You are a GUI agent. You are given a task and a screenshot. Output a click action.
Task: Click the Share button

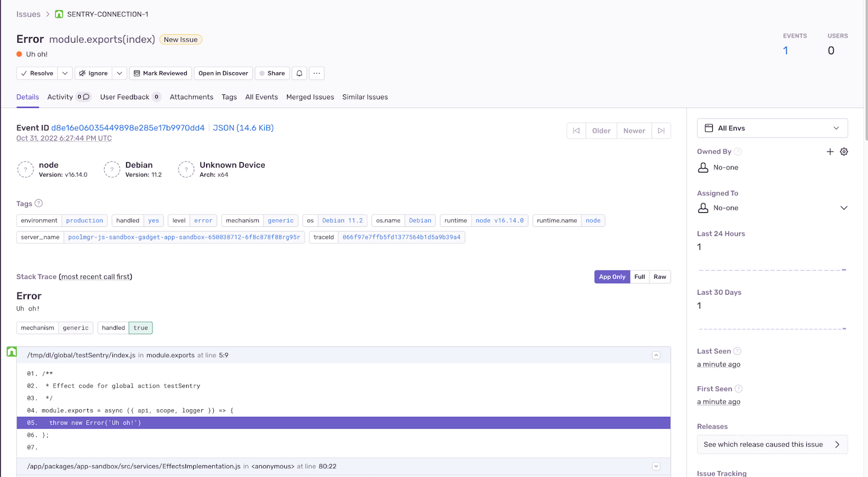[272, 73]
